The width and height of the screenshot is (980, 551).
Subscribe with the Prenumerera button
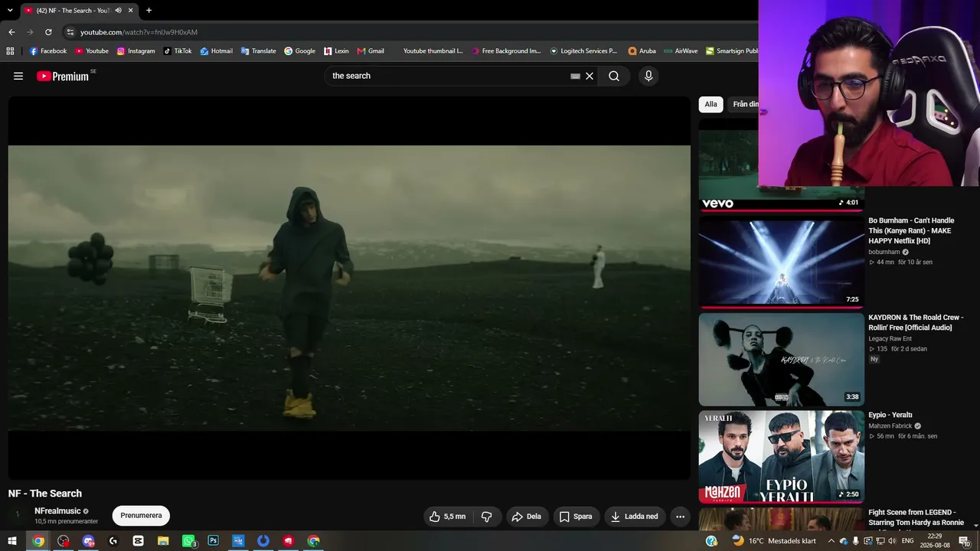coord(141,516)
